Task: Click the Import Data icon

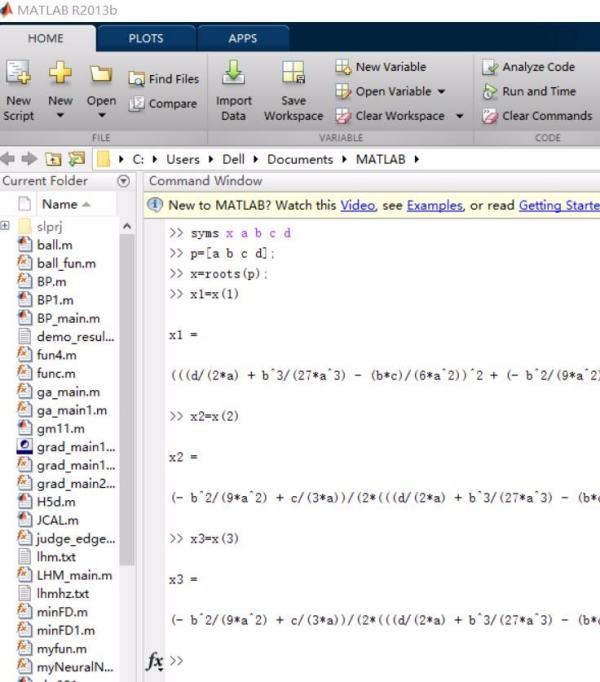Action: tap(234, 72)
